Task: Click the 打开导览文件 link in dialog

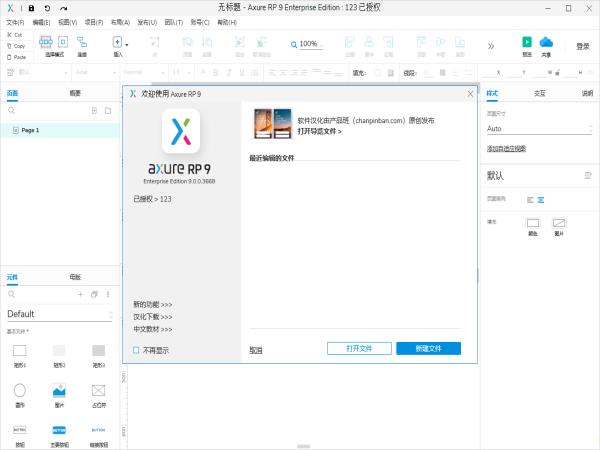Action: (x=320, y=132)
